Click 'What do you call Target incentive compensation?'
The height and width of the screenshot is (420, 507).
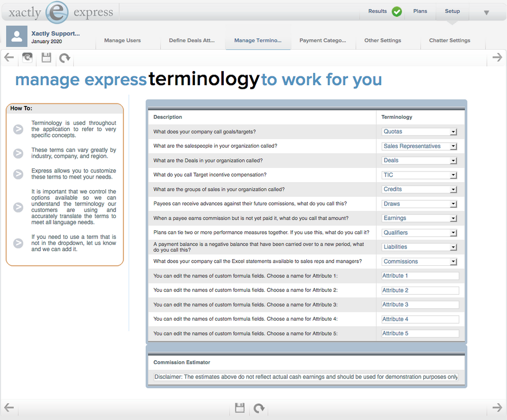tap(210, 175)
